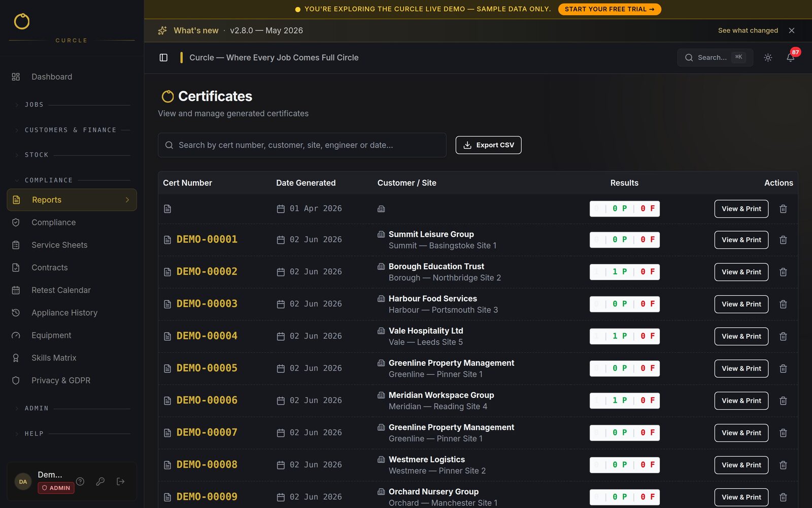Click the Service Sheets clipboard icon
Image resolution: width=812 pixels, height=508 pixels.
(16, 245)
